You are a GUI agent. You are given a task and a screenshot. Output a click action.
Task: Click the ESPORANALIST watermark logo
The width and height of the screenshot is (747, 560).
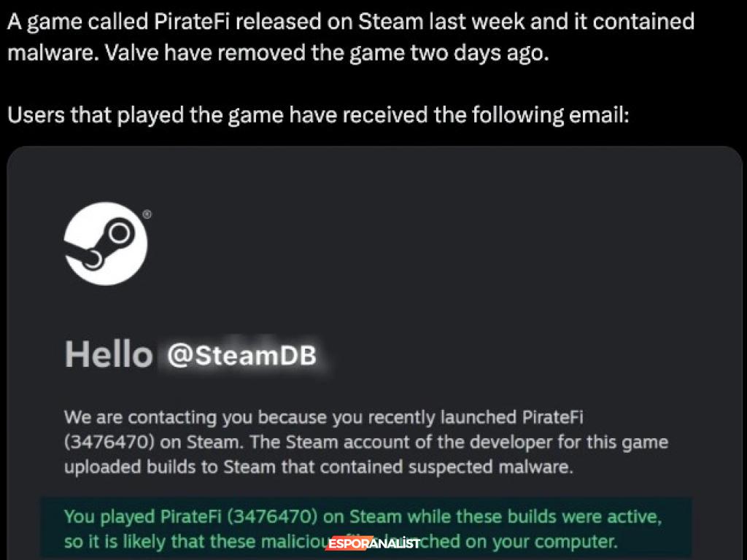point(373,543)
